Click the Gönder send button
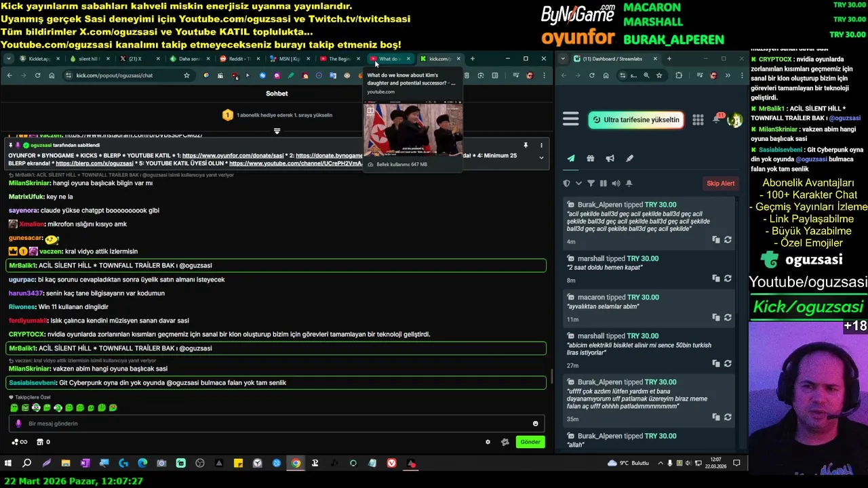 click(x=530, y=442)
